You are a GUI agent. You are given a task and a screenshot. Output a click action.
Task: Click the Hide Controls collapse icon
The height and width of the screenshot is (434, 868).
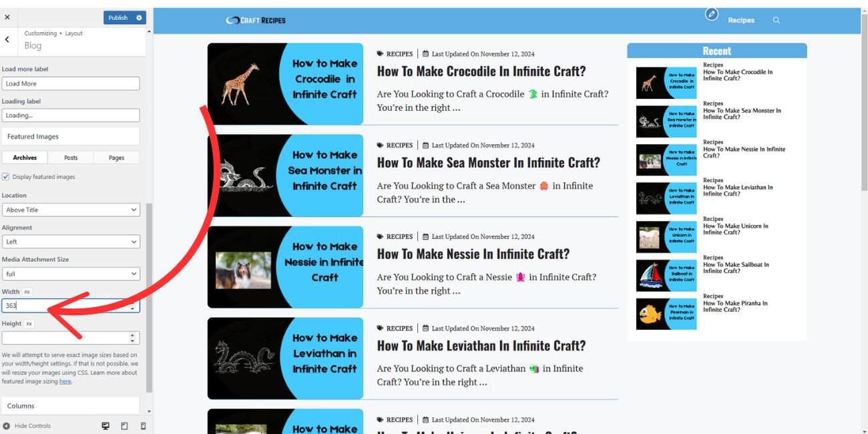click(7, 426)
